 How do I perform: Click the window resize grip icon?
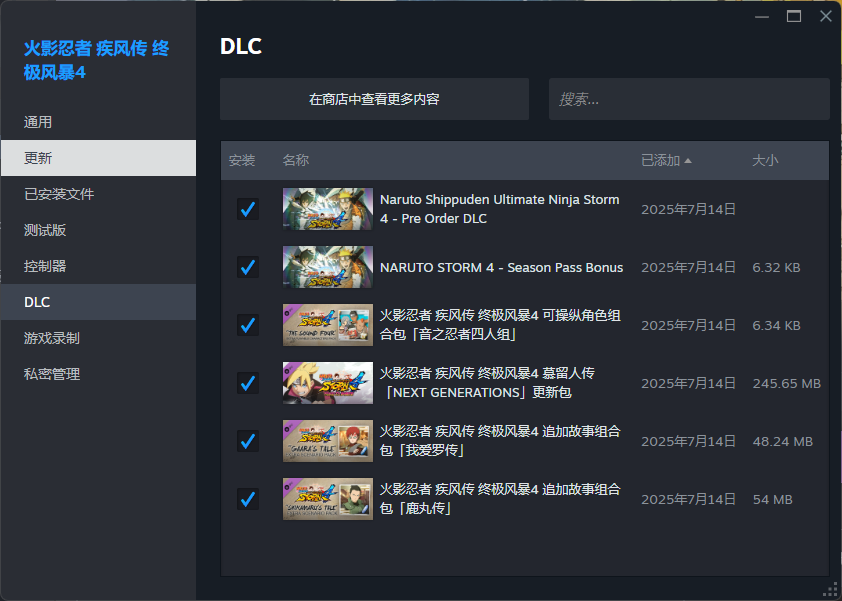click(x=831, y=590)
